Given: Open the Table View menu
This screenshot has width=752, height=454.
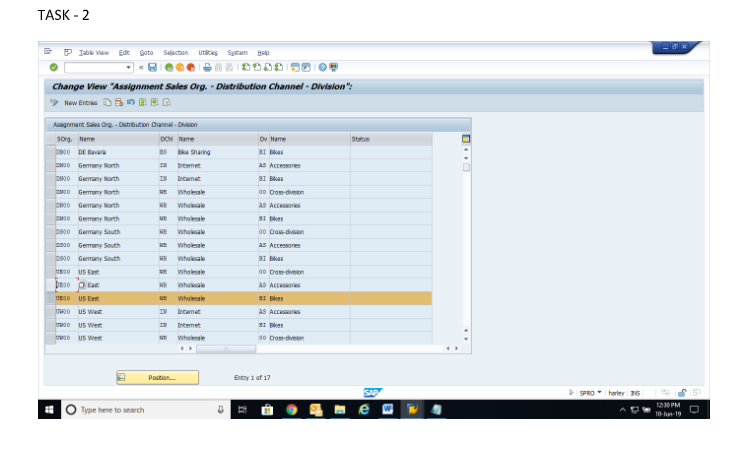Looking at the screenshot, I should tap(94, 53).
